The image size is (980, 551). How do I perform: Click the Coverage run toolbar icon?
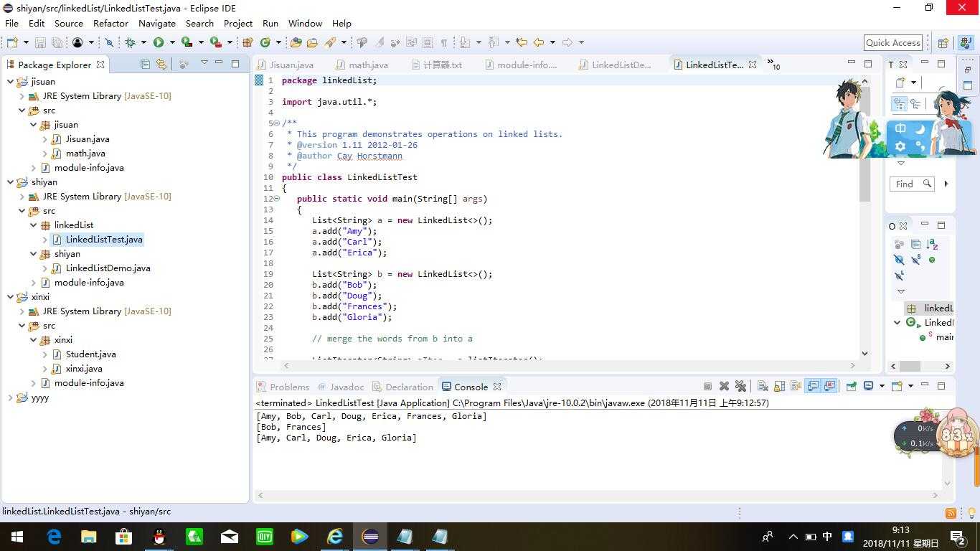[187, 42]
